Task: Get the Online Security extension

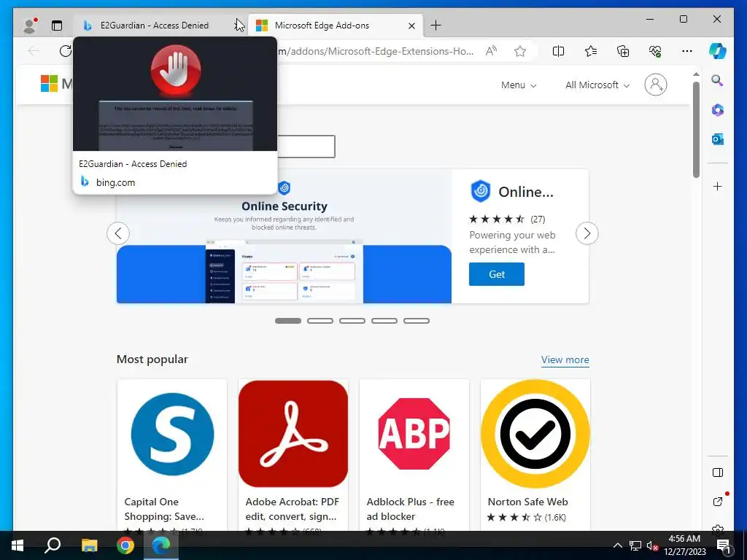Action: pyautogui.click(x=496, y=274)
